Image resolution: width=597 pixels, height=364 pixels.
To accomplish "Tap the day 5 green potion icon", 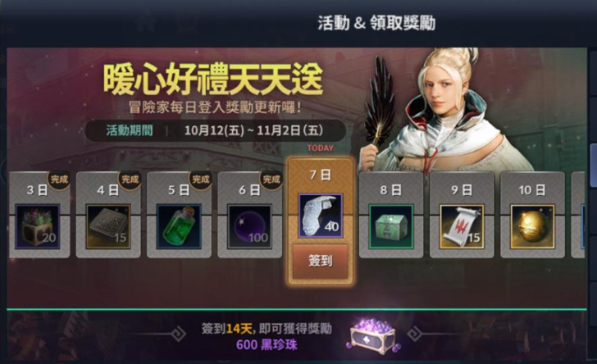I will click(179, 226).
